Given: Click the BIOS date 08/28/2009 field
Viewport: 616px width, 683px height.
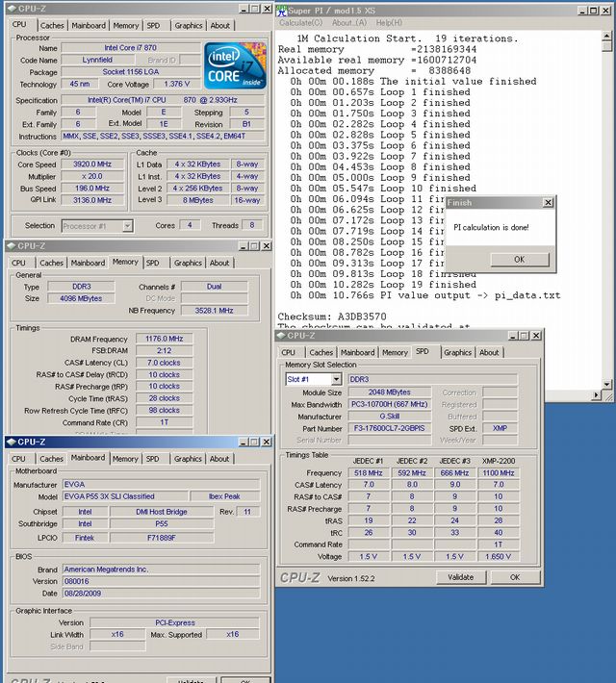Looking at the screenshot, I should 161,594.
